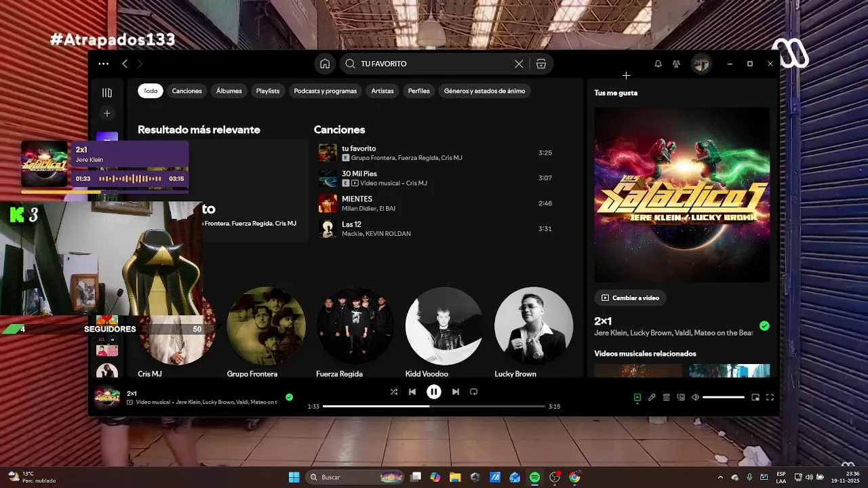Pause the current song
The width and height of the screenshot is (868, 488).
(x=434, y=392)
